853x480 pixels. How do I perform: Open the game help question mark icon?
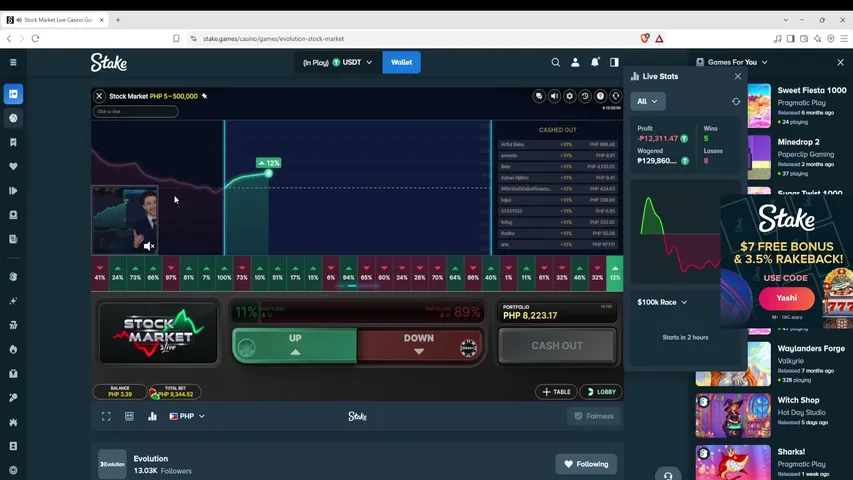tap(600, 96)
